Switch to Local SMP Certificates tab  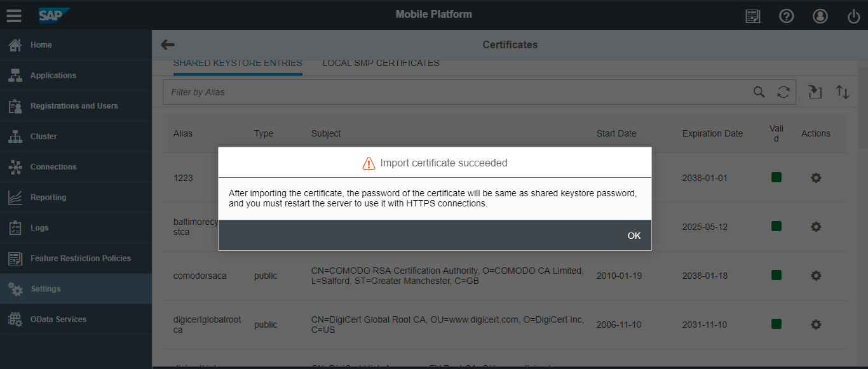tap(381, 64)
